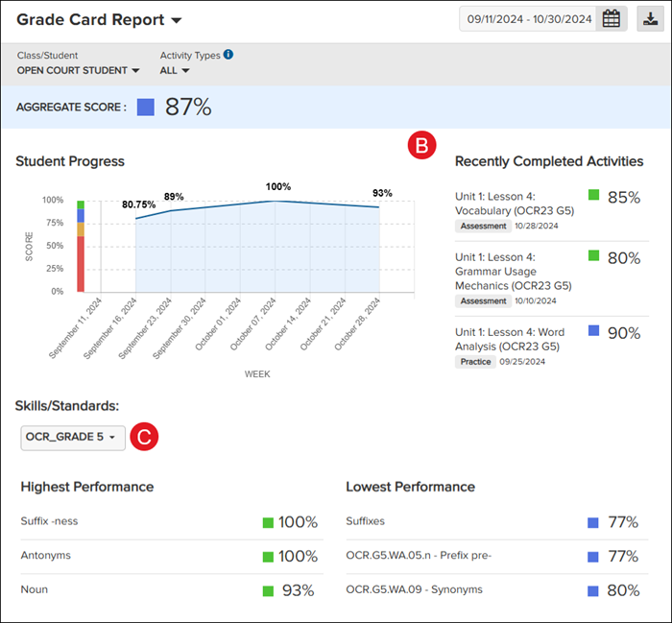Image resolution: width=672 pixels, height=623 pixels.
Task: Open the OCR_GRADE 5 standards dropdown
Action: coord(71,438)
